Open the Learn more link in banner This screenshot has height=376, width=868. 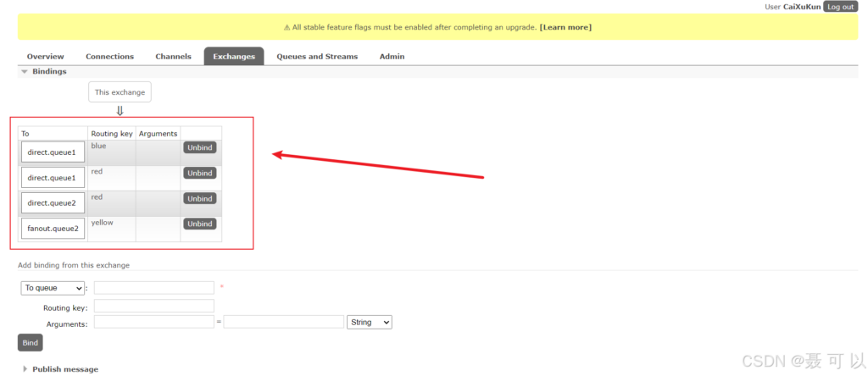pyautogui.click(x=565, y=27)
